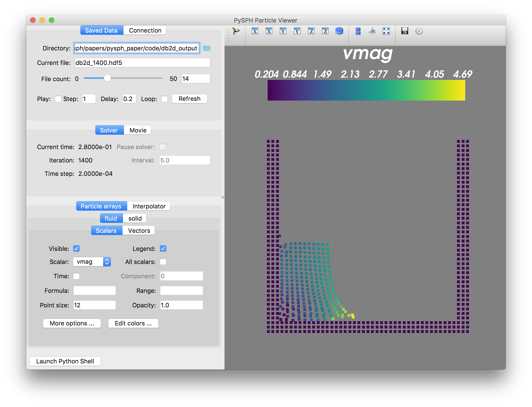Enable the Play checkbox
This screenshot has width=532, height=407.
[x=58, y=99]
